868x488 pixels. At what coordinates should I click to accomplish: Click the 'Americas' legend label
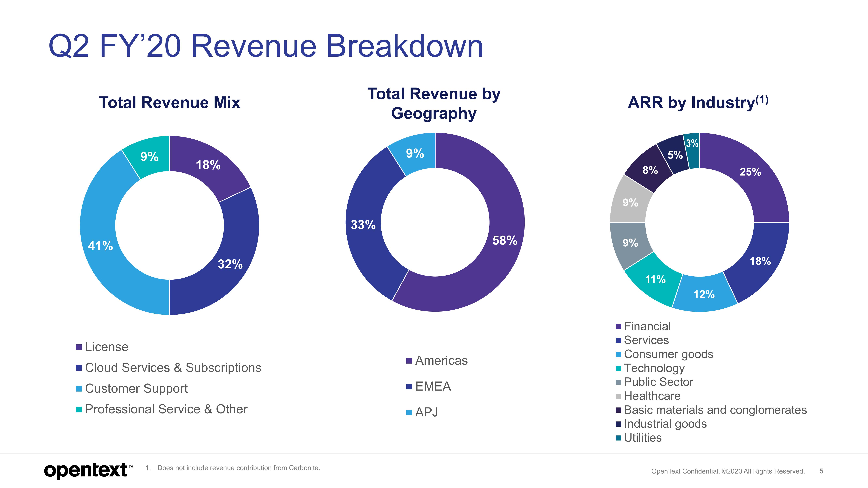pyautogui.click(x=441, y=361)
